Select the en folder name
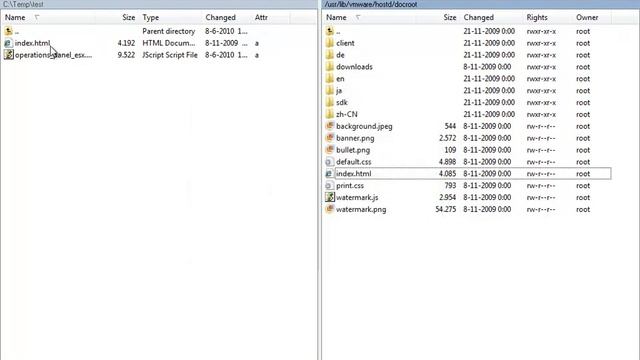Viewport: 640px width, 360px height. [340, 78]
